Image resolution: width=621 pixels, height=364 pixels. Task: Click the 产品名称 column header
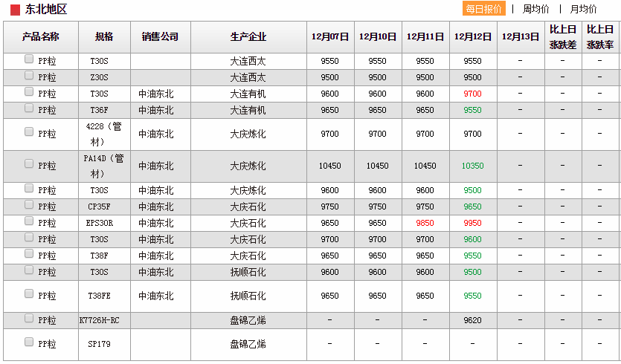point(41,36)
